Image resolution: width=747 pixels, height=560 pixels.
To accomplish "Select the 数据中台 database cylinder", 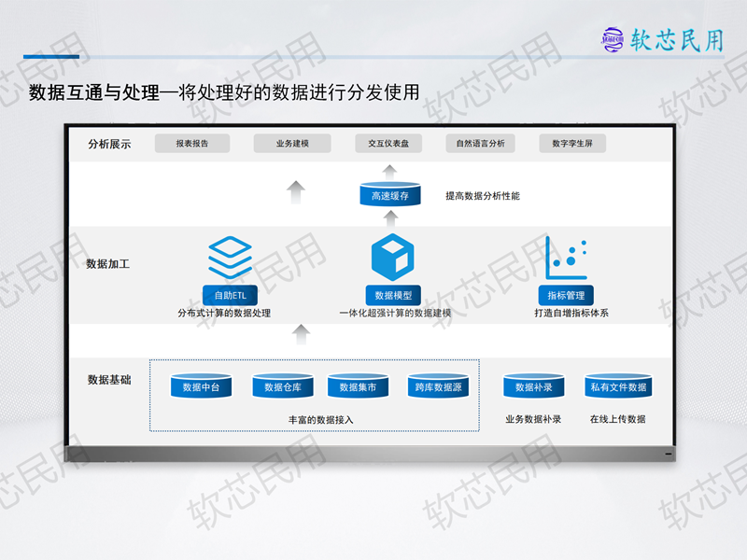I will click(x=201, y=386).
